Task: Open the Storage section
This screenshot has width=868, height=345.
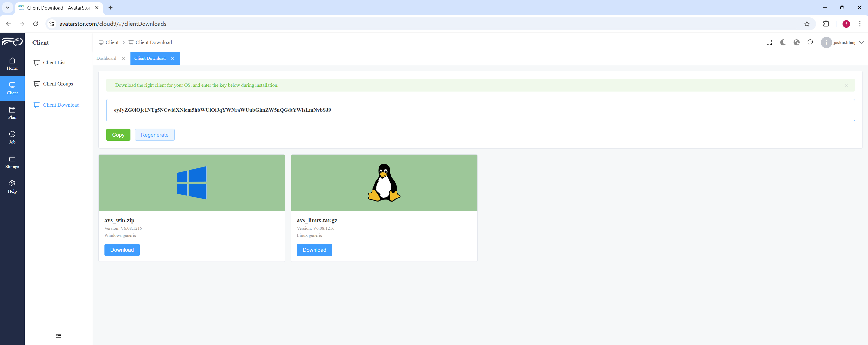Action: (12, 162)
